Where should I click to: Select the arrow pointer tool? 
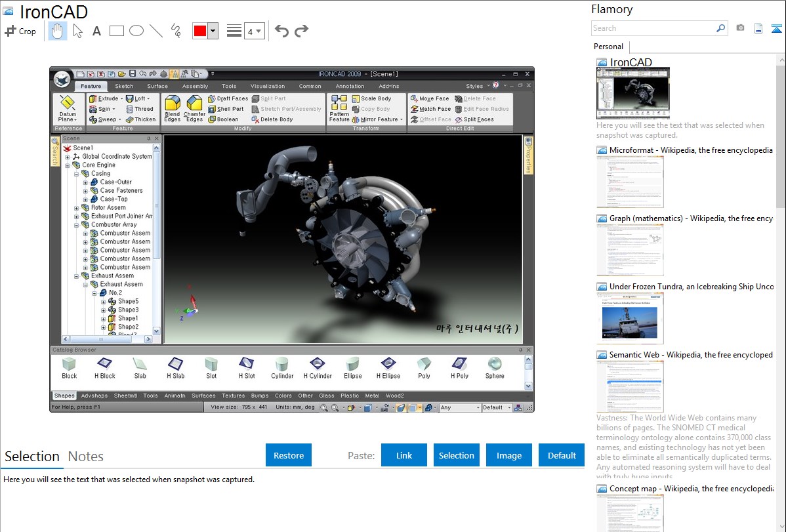pos(77,31)
